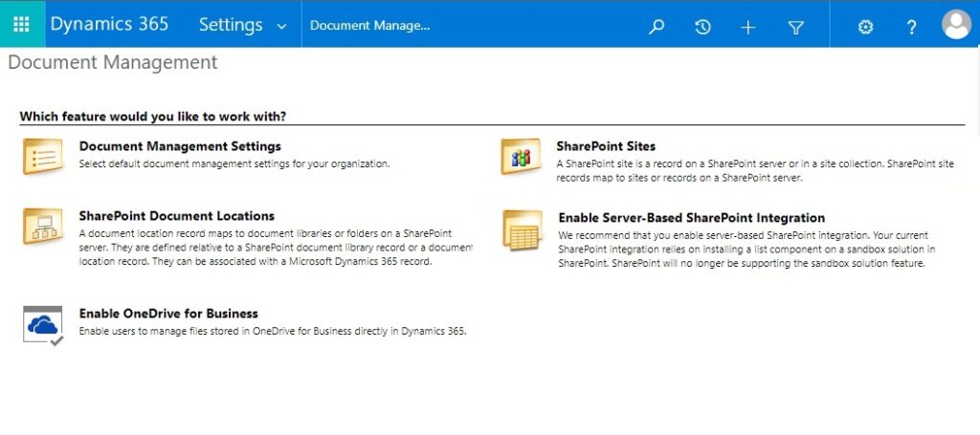The image size is (980, 435).
Task: Click the Document Management Settings icon
Action: coord(42,156)
